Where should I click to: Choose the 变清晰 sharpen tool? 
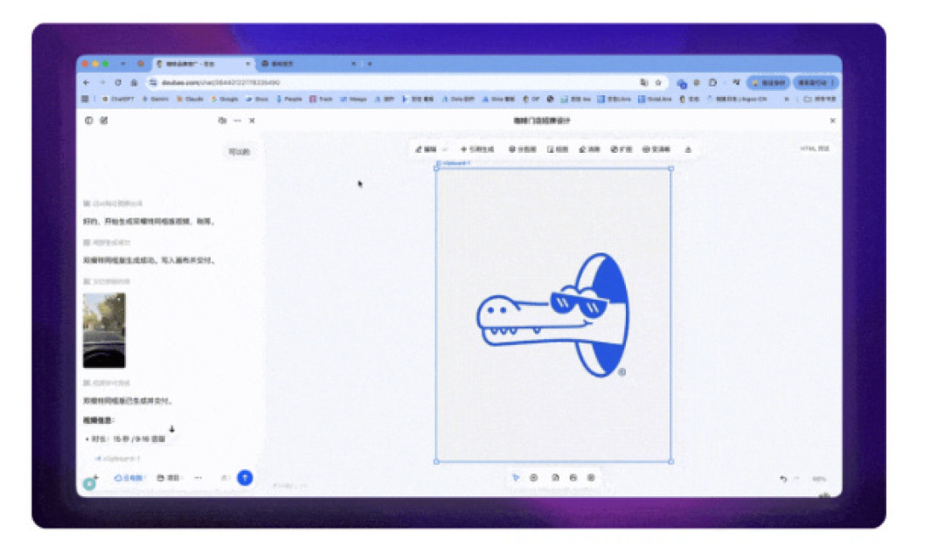656,149
